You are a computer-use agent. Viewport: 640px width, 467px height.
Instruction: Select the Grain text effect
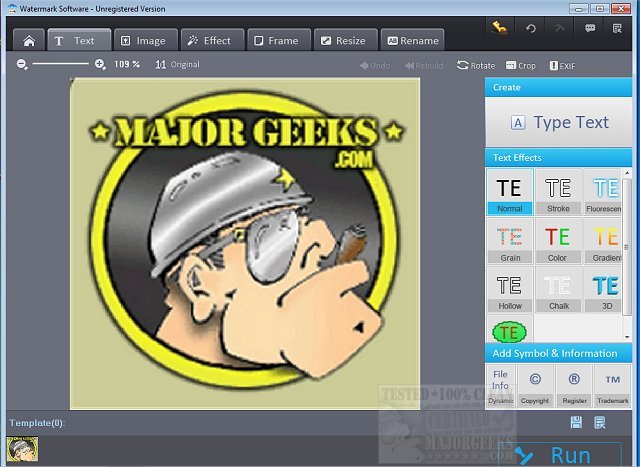510,241
